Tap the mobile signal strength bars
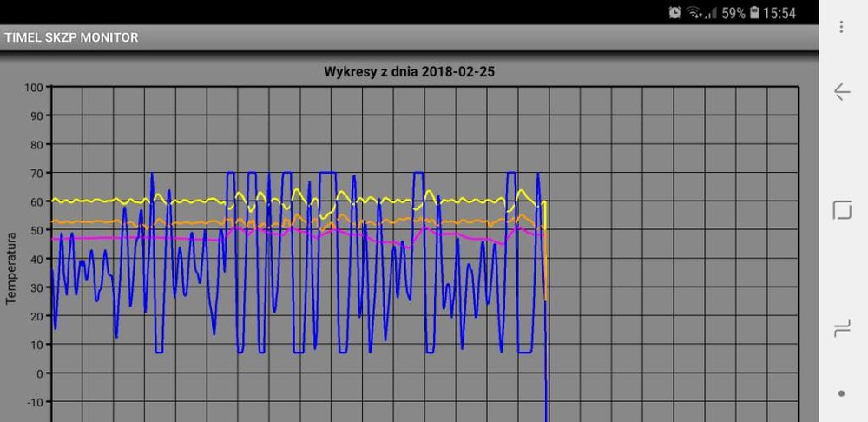 (x=711, y=13)
